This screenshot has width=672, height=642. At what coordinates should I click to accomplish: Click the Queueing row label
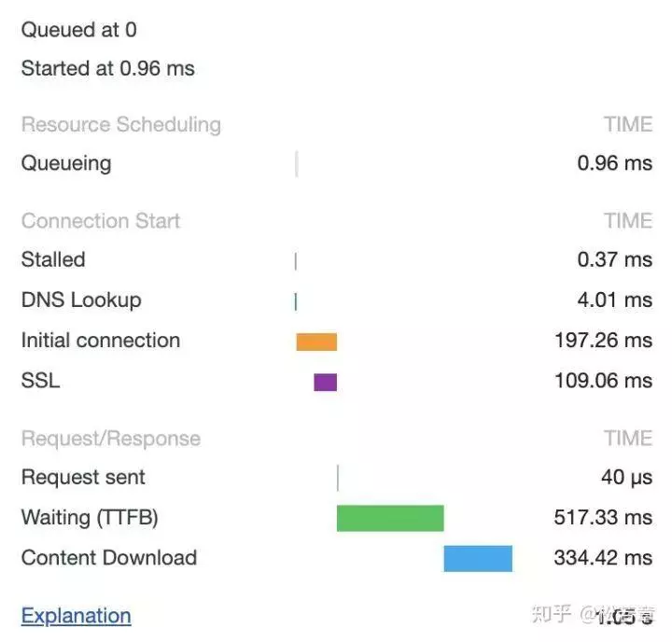(66, 163)
